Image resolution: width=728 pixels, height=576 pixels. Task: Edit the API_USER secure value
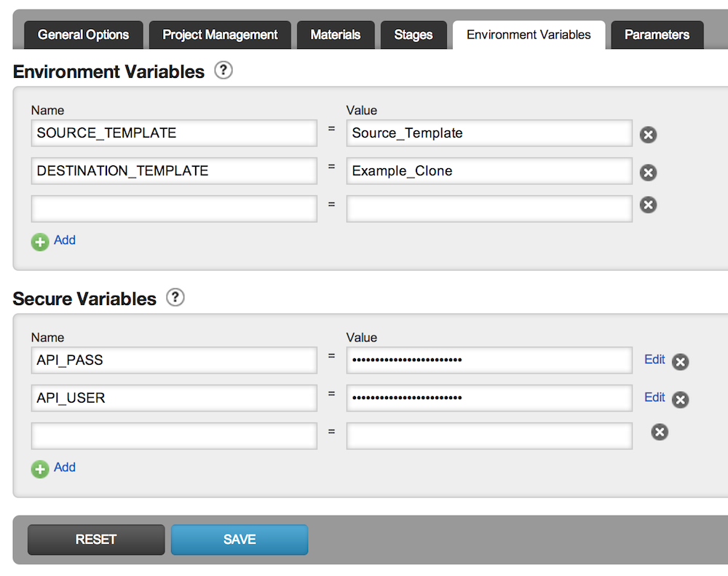point(654,398)
